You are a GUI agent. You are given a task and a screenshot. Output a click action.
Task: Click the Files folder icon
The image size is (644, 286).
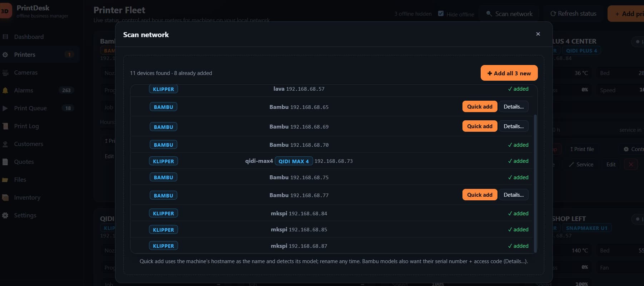coord(5,180)
